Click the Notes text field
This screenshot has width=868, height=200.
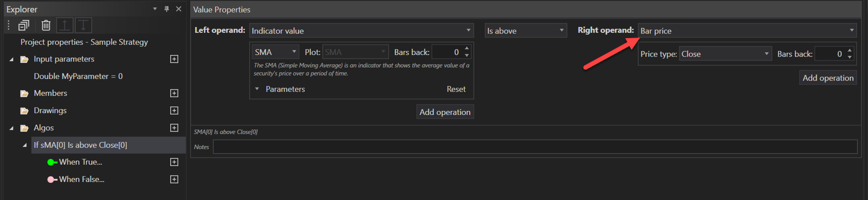pyautogui.click(x=535, y=146)
